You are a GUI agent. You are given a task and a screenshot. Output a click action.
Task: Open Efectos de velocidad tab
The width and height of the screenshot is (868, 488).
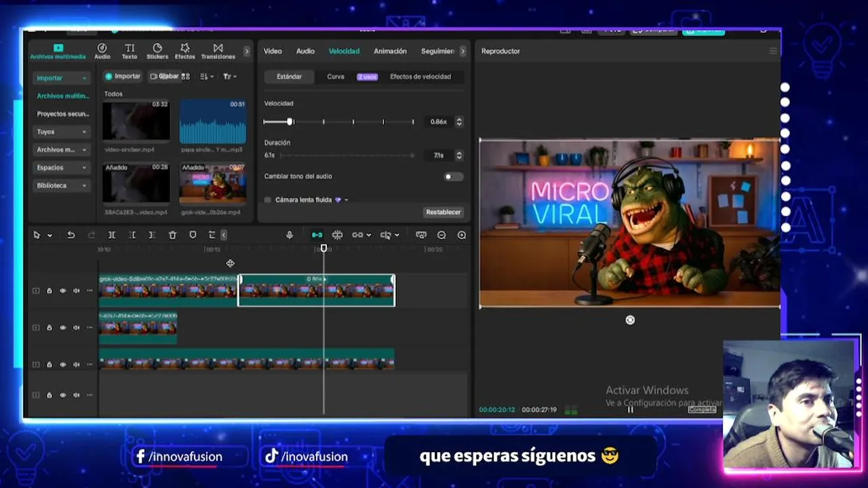click(x=420, y=77)
